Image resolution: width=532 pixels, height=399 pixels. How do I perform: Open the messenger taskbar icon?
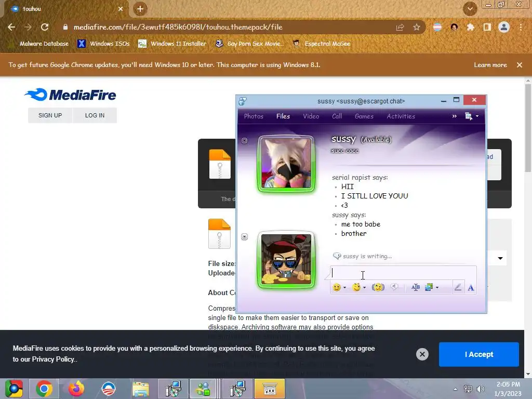203,389
